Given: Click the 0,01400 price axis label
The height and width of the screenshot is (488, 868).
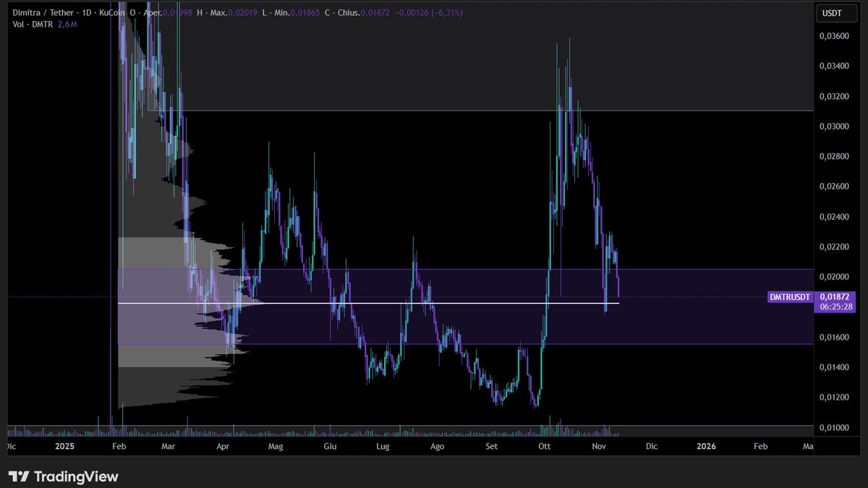Looking at the screenshot, I should coord(835,367).
